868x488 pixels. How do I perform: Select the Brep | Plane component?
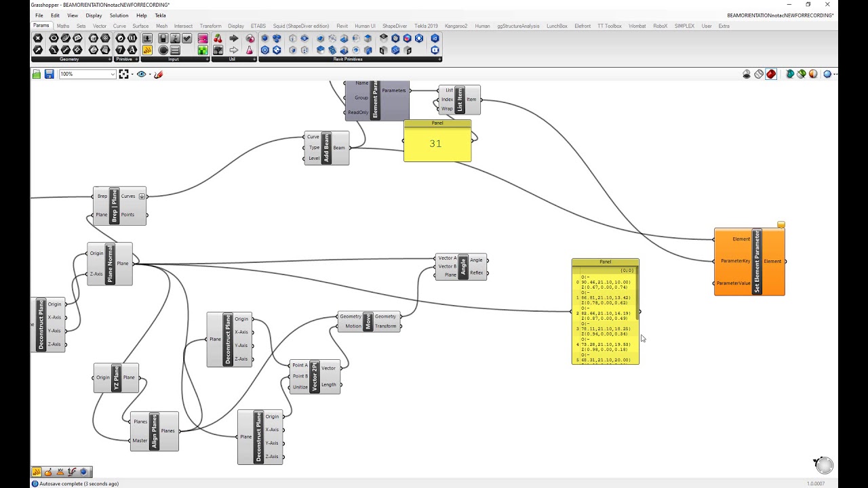119,206
